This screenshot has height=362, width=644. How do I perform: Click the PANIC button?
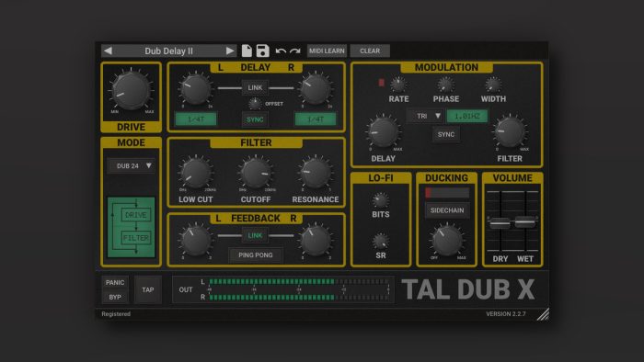pyautogui.click(x=115, y=282)
